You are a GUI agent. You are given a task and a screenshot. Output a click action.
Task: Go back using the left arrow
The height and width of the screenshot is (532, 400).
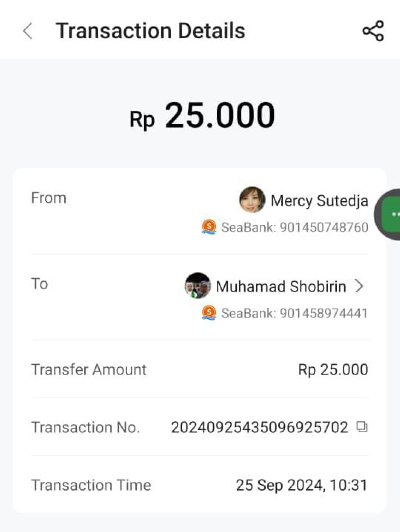(x=28, y=31)
